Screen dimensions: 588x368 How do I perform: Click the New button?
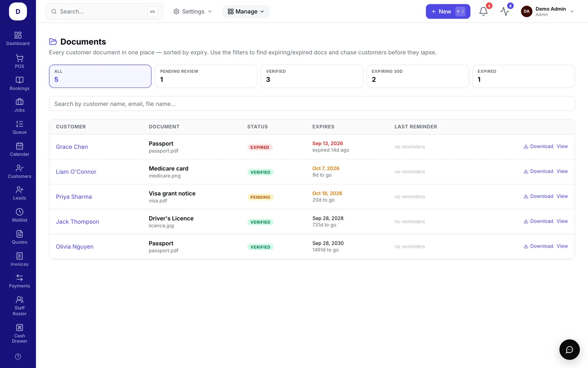tap(448, 11)
